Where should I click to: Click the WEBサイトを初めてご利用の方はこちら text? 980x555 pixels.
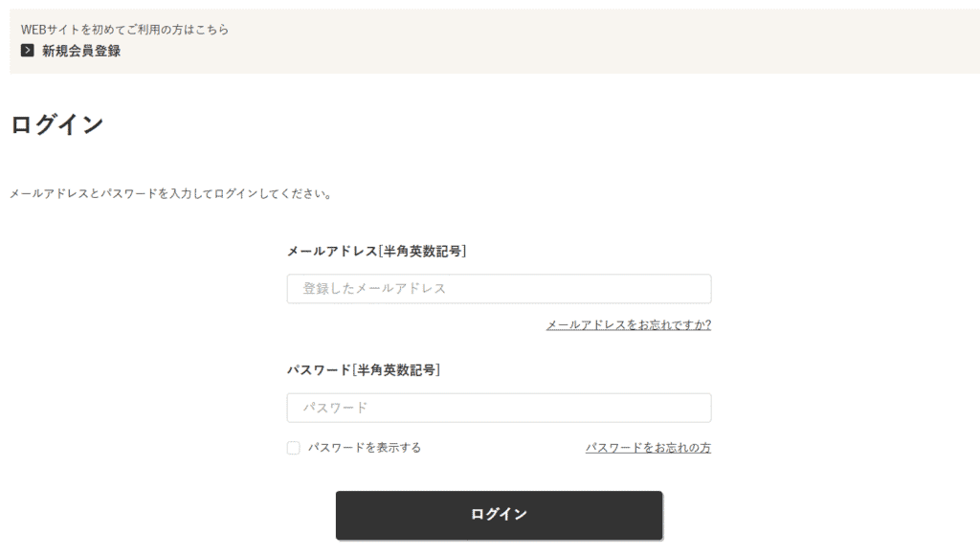[x=124, y=30]
